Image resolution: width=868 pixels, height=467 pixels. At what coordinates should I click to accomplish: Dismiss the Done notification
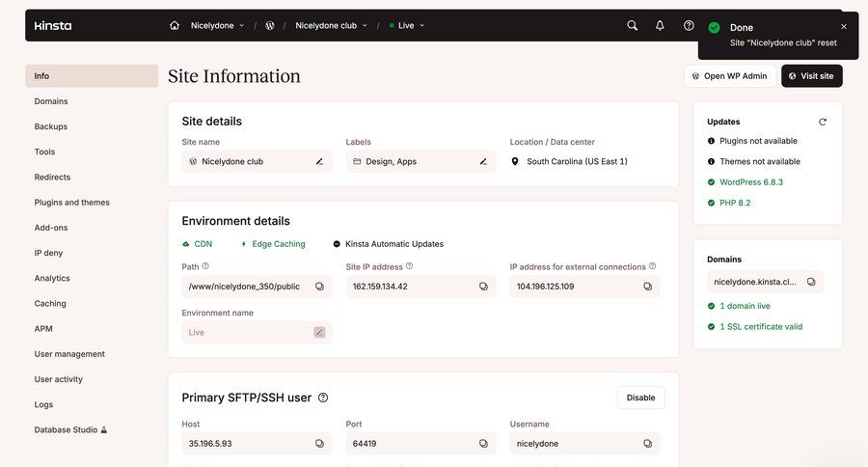[x=844, y=27]
